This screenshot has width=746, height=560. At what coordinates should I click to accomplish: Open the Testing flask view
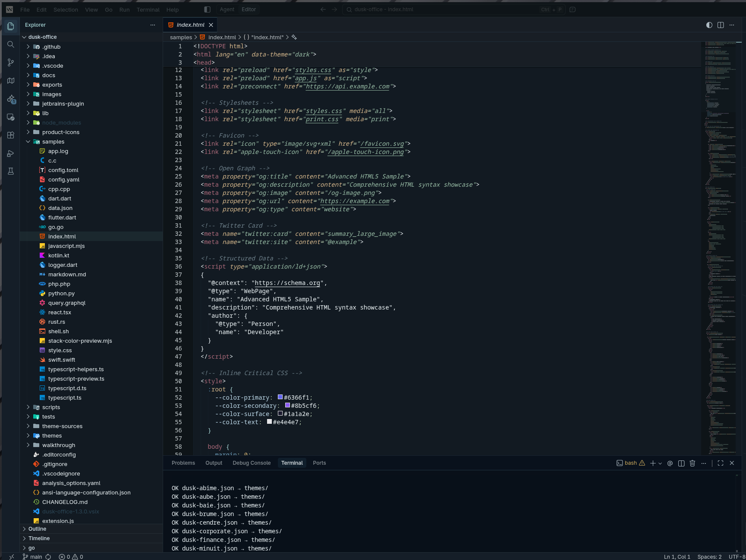pos(11,171)
